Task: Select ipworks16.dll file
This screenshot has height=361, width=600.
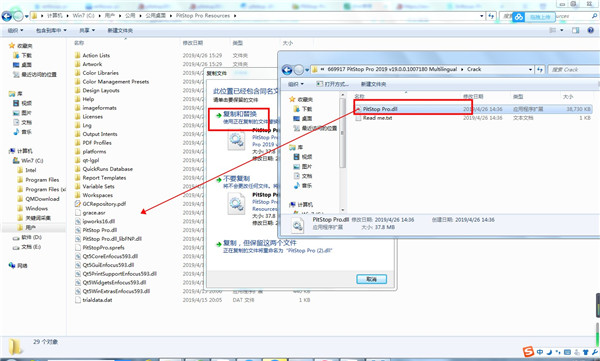Action: pyautogui.click(x=99, y=221)
